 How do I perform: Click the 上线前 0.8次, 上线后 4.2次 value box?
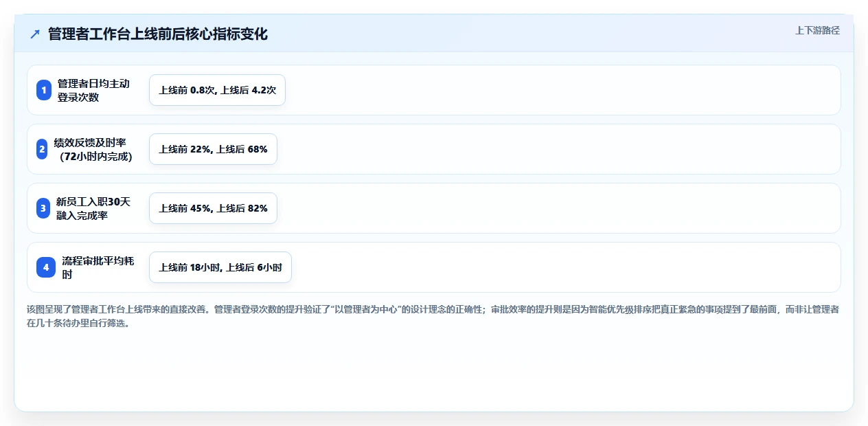pyautogui.click(x=217, y=90)
